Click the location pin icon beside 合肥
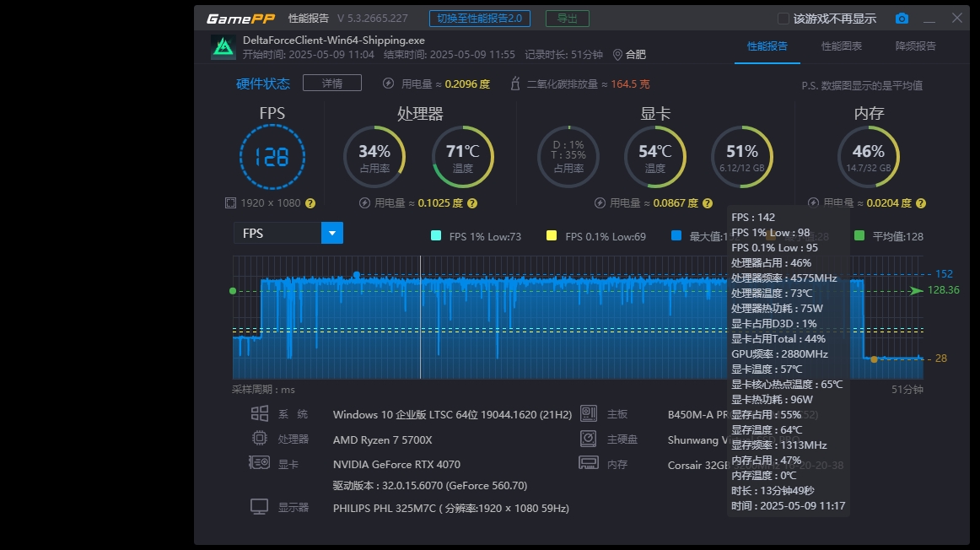 [x=617, y=55]
